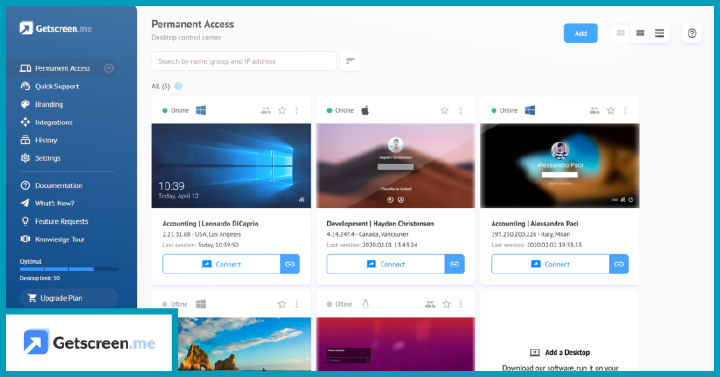720x377 pixels.
Task: Click the text "Accounting | Alessandro Paci"
Action: click(x=534, y=224)
